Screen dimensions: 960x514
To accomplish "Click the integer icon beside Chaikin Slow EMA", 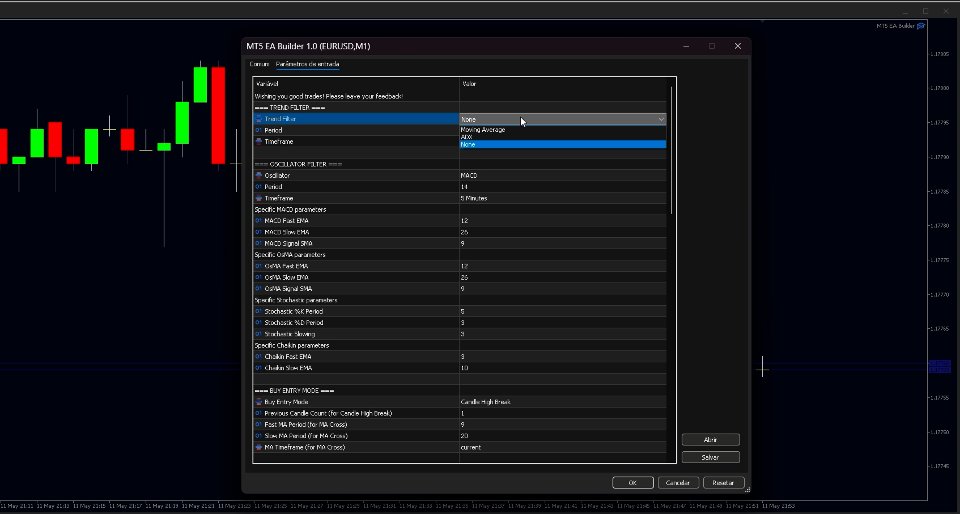I will point(258,368).
